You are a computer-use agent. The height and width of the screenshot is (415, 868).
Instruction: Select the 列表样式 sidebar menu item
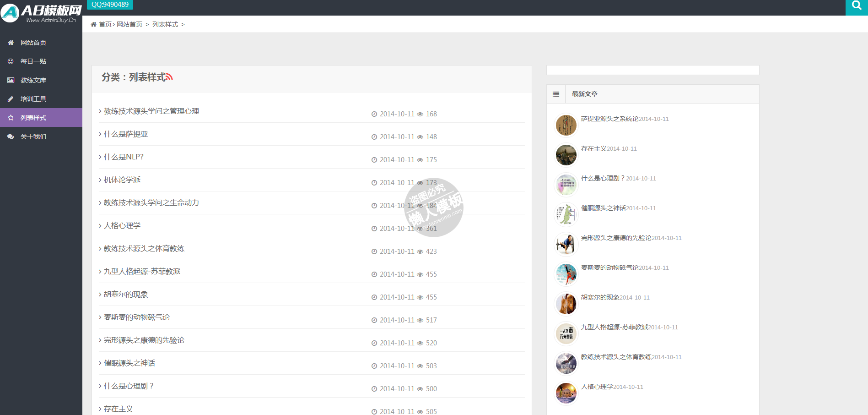(33, 118)
